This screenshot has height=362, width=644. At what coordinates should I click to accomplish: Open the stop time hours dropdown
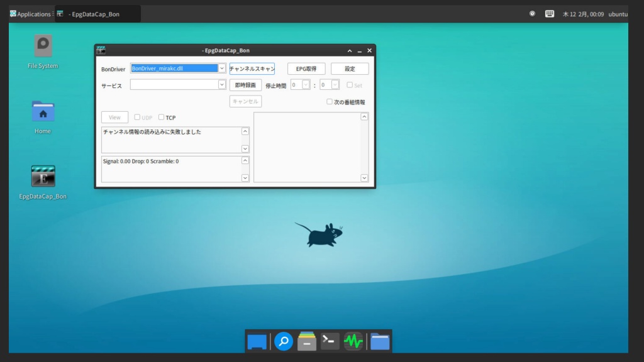pos(306,85)
